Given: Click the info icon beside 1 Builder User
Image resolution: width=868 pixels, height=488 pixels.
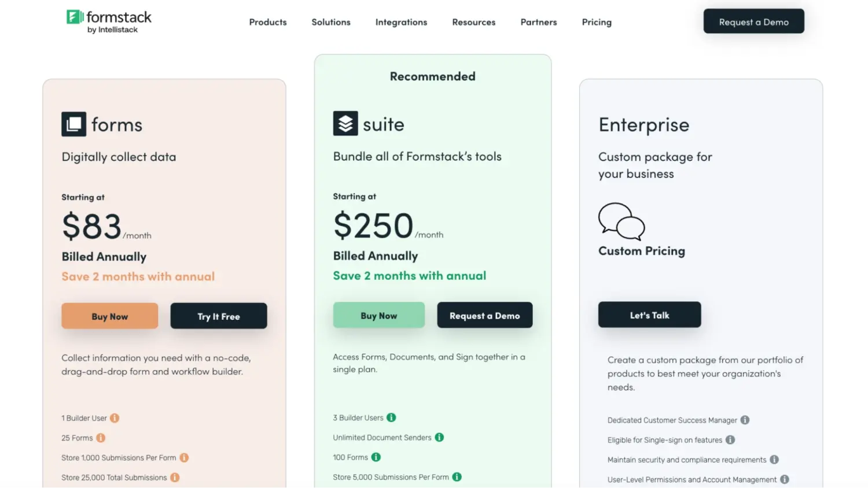Looking at the screenshot, I should 114,417.
